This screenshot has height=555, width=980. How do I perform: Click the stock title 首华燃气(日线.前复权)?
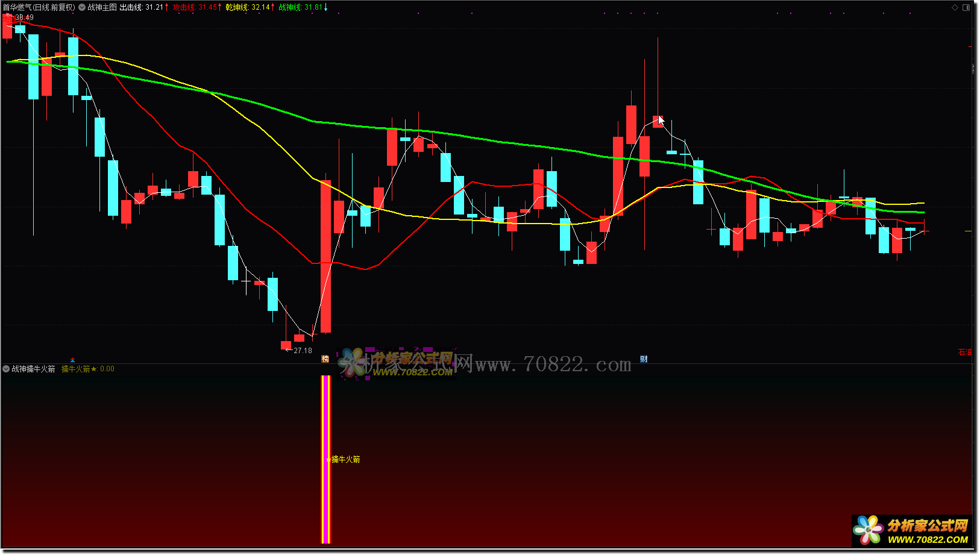click(39, 7)
